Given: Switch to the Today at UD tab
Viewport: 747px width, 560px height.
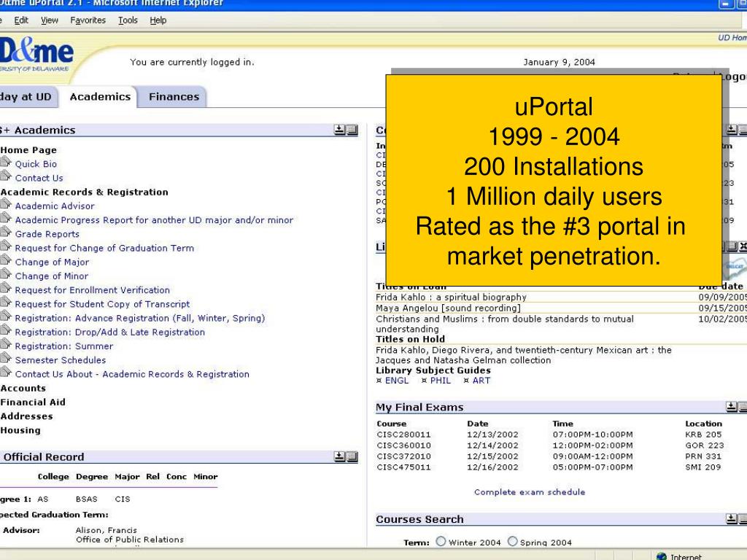Looking at the screenshot, I should tap(28, 97).
